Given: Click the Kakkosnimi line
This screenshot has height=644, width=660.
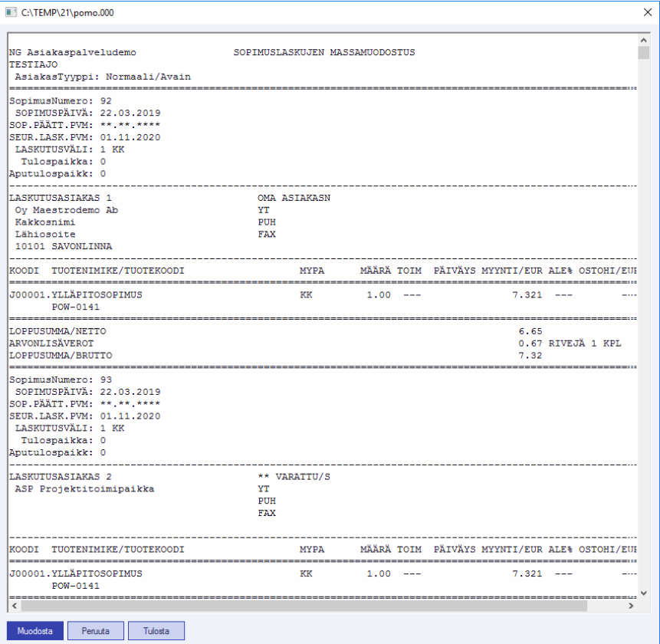Looking at the screenshot, I should pos(45,222).
